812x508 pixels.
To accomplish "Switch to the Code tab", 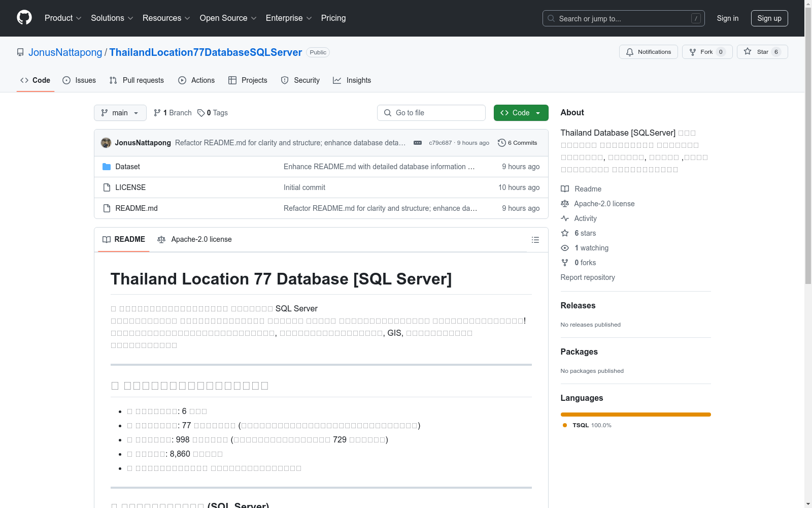I will 36,80.
